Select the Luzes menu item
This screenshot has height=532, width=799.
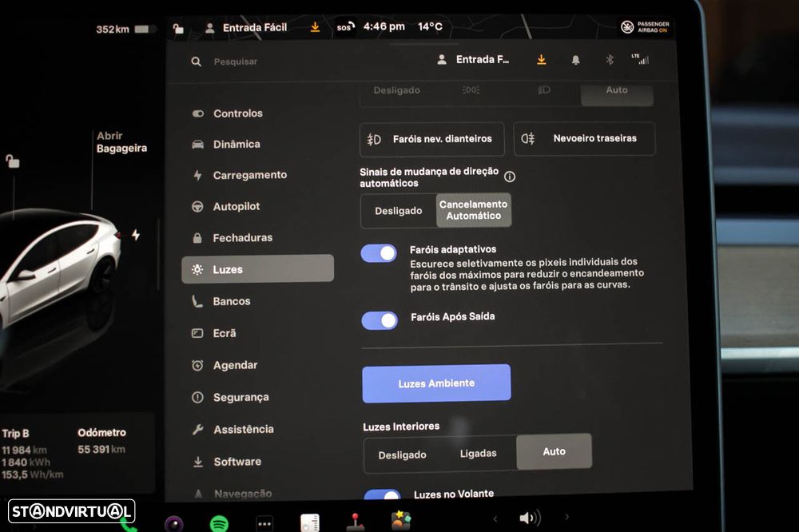click(258, 269)
